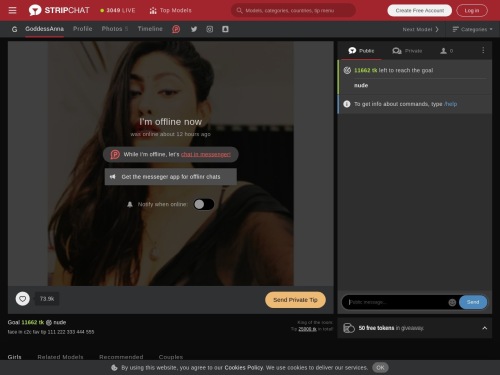500x375 pixels.
Task: Click the notification bell icon
Action: click(130, 204)
